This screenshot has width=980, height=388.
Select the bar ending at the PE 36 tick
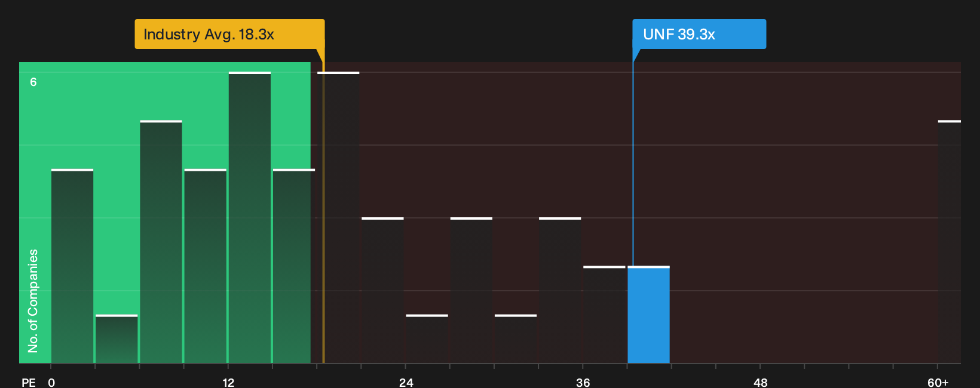560,291
